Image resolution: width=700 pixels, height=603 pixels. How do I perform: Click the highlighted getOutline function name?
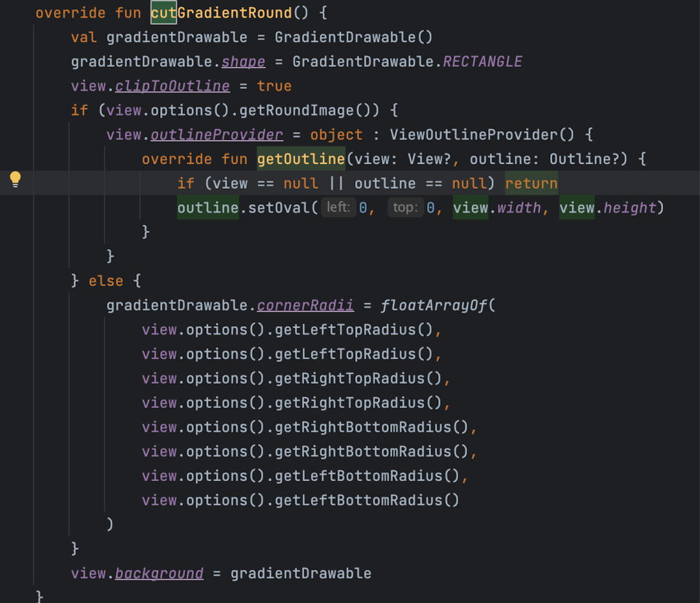click(x=301, y=159)
